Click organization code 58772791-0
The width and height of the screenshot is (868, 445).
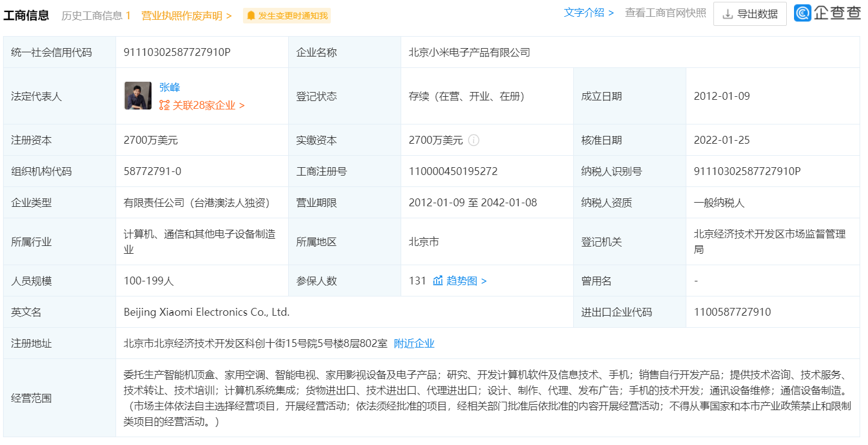pyautogui.click(x=152, y=171)
